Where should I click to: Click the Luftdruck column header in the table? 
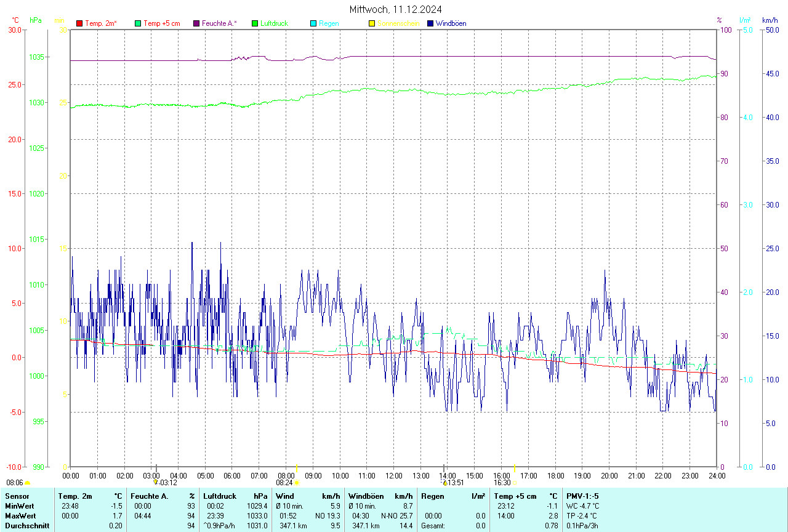(220, 496)
